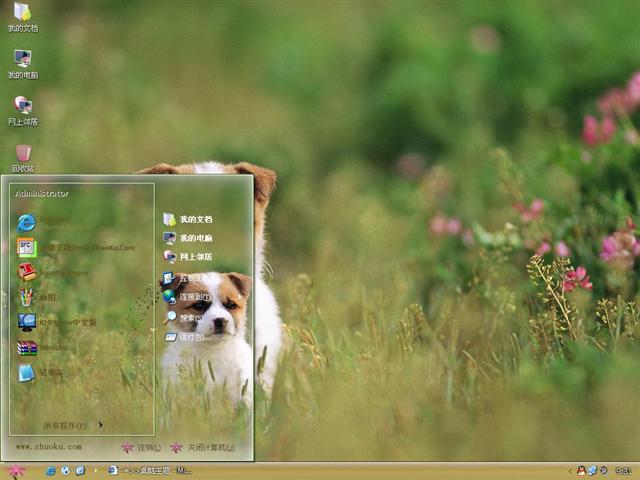Click 关闭计算机 shut down button

pos(202,448)
